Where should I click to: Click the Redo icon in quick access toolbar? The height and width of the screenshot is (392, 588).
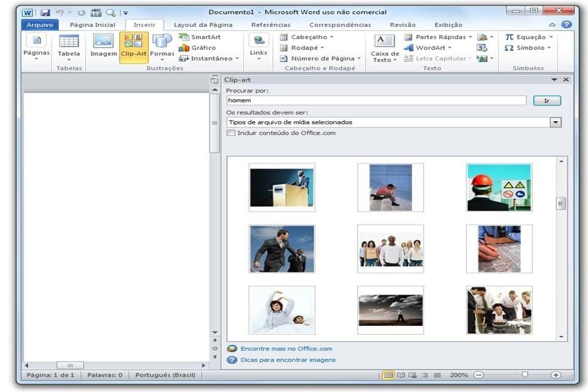click(x=81, y=13)
